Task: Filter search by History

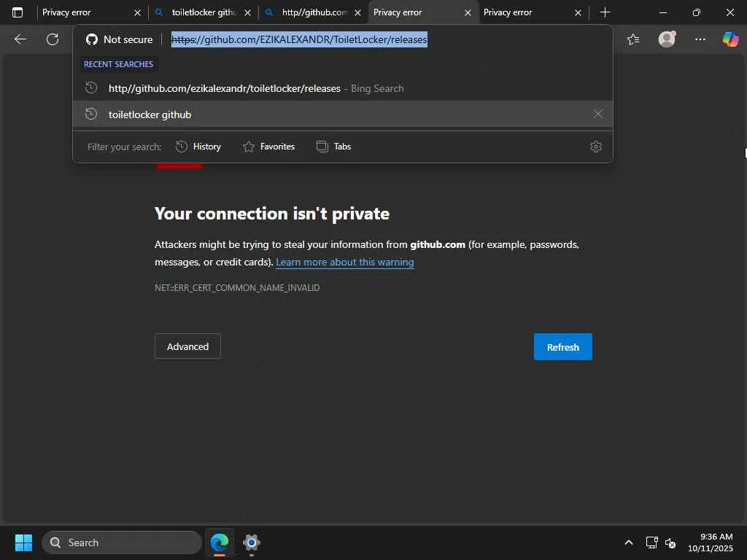Action: (198, 147)
